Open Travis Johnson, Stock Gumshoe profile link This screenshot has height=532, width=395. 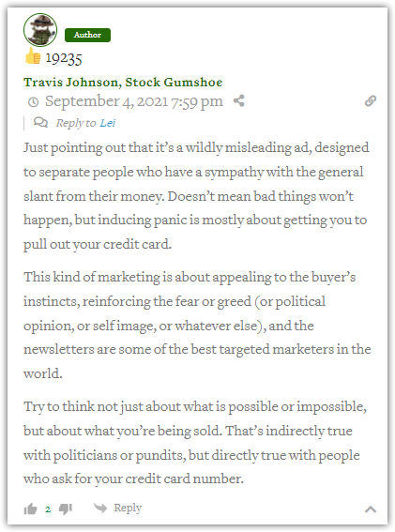point(123,83)
